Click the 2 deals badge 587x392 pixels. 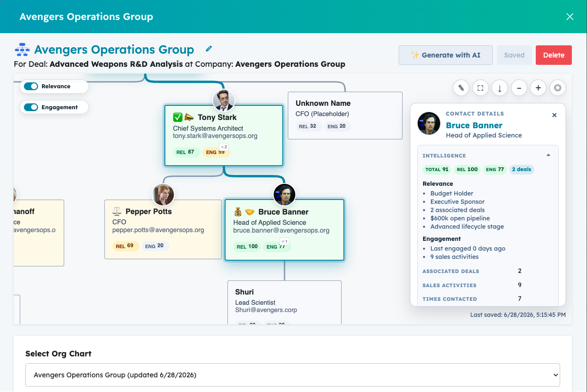[522, 170]
